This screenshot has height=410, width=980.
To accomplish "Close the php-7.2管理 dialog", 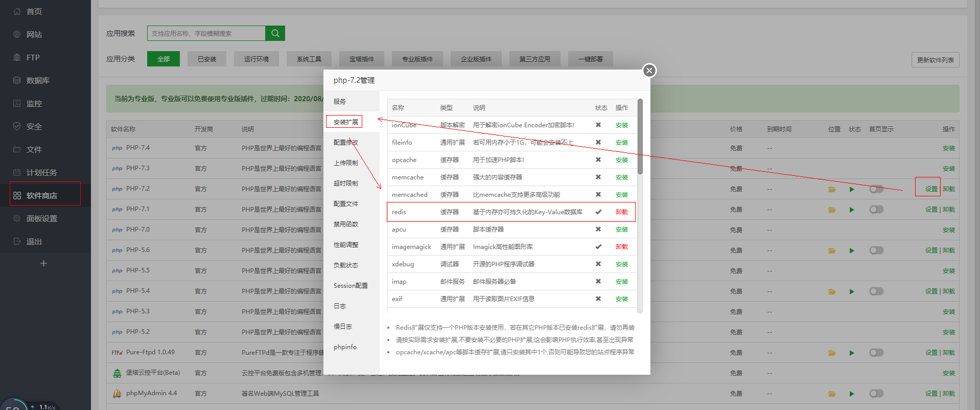I will pyautogui.click(x=649, y=71).
